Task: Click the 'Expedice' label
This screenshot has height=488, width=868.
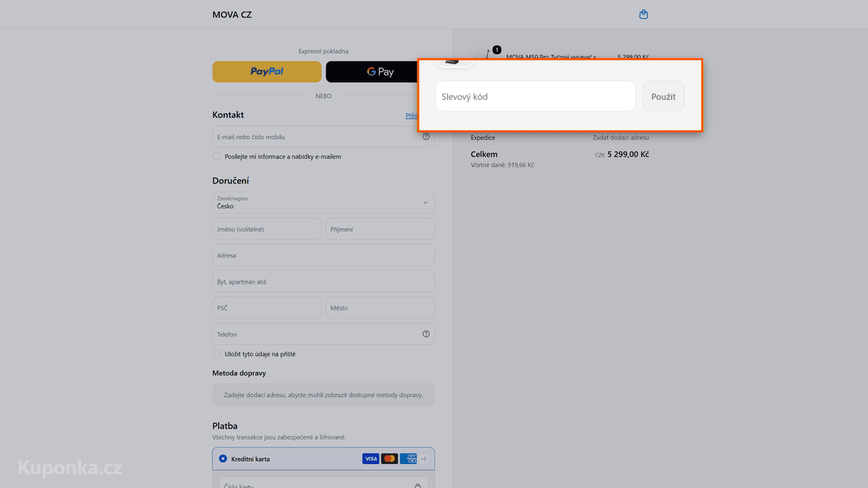Action: click(x=483, y=137)
